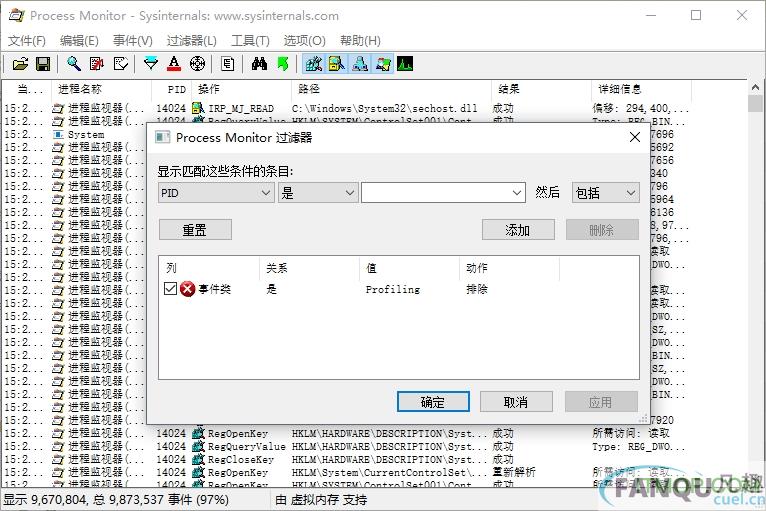This screenshot has width=766, height=511.
Task: Open the 编辑(E) menu
Action: tap(79, 41)
